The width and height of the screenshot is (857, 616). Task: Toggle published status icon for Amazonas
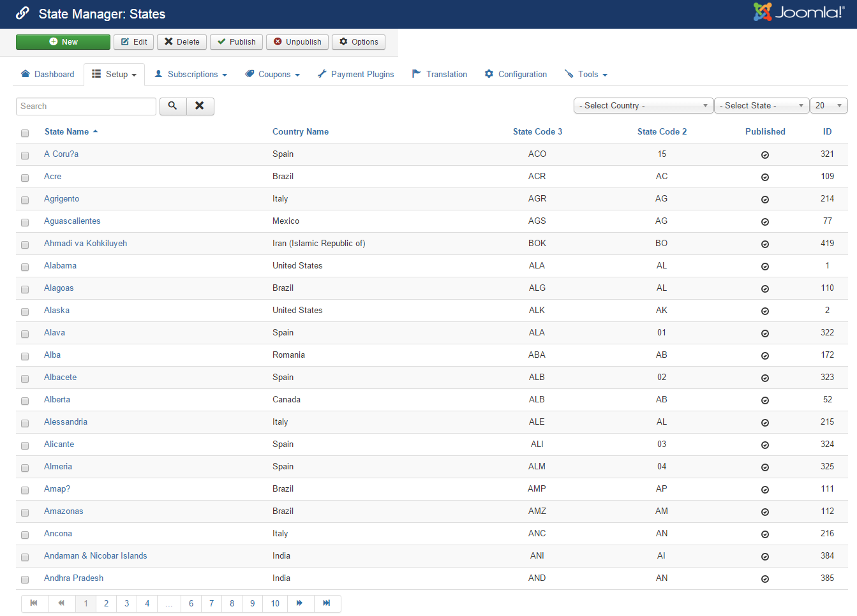(765, 512)
